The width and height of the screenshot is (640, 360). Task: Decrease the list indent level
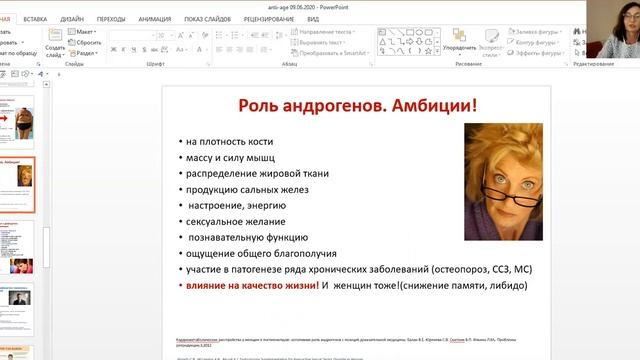pyautogui.click(x=255, y=36)
